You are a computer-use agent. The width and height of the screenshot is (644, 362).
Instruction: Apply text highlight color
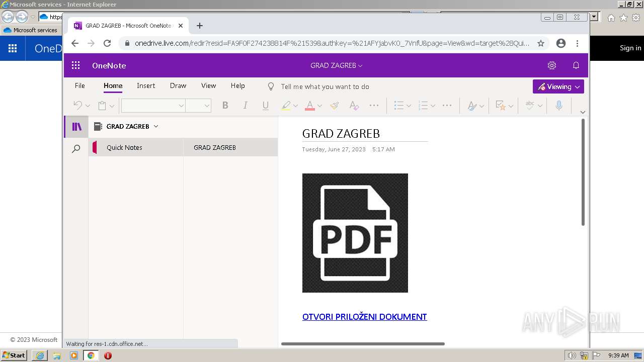pyautogui.click(x=286, y=106)
